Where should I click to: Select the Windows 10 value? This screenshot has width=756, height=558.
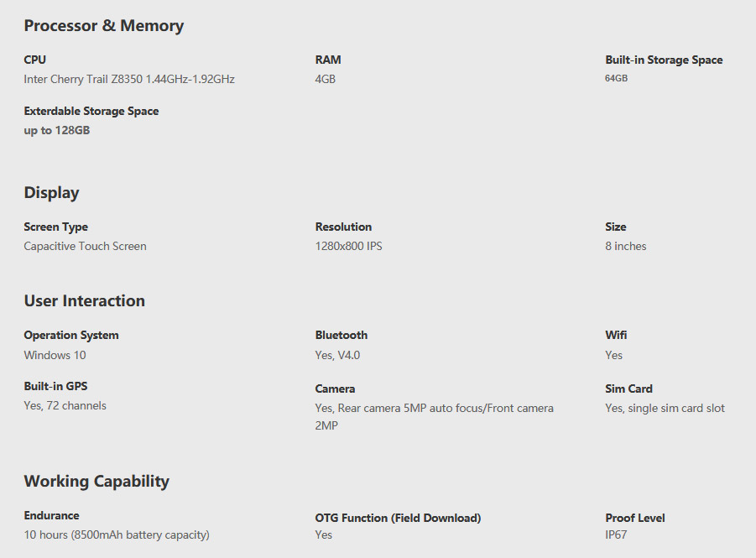coord(55,355)
